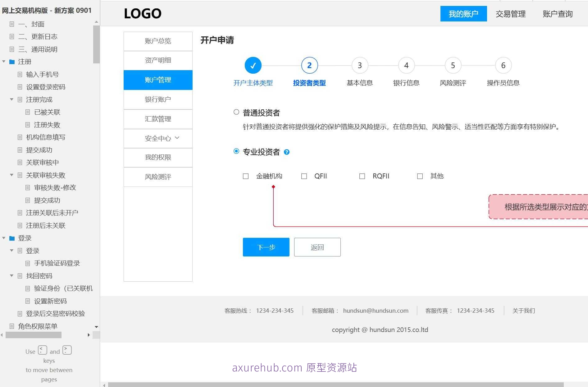Check the QFII checkbox
This screenshot has height=387, width=588.
coord(304,176)
